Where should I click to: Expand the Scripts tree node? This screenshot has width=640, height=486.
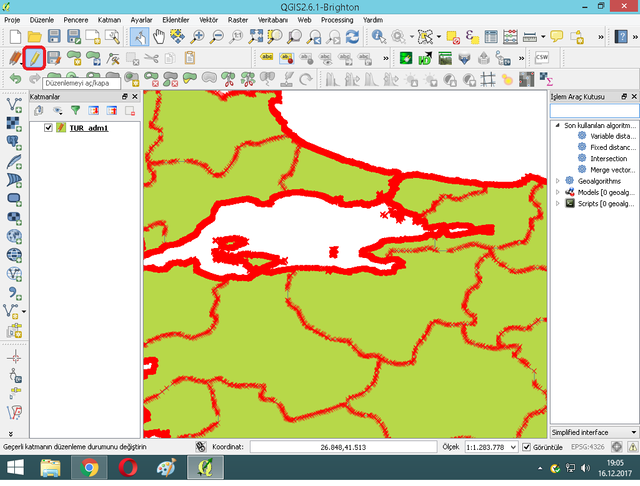[x=558, y=203]
